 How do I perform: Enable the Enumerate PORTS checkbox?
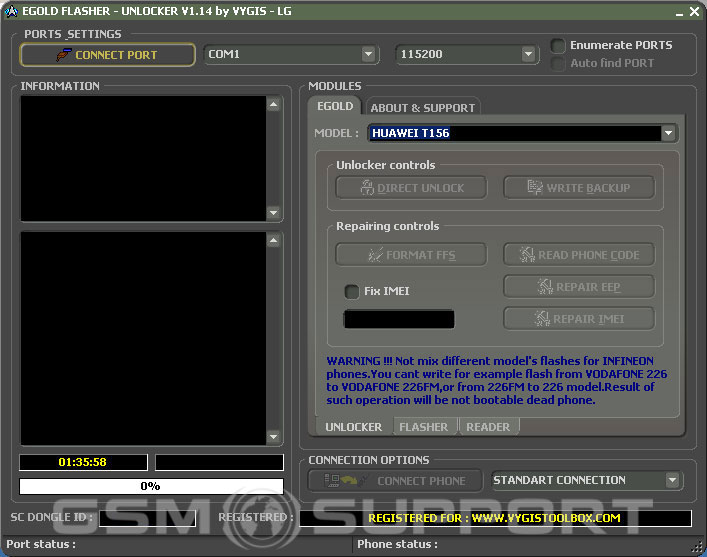pos(558,46)
